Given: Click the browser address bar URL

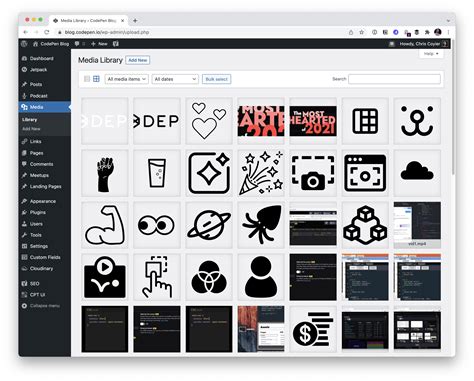Looking at the screenshot, I should pos(107,32).
